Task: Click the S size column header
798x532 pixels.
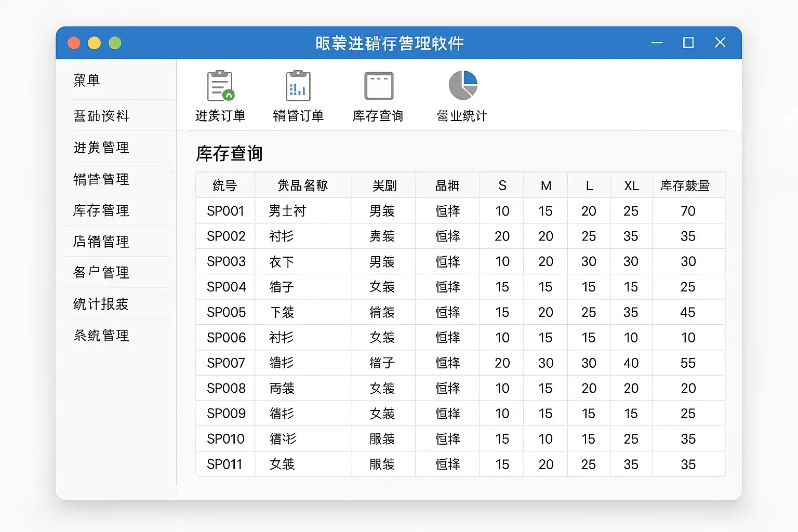Action: point(502,185)
